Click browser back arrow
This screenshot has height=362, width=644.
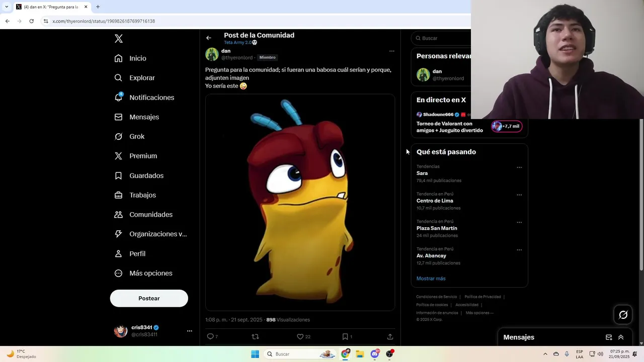click(x=7, y=21)
